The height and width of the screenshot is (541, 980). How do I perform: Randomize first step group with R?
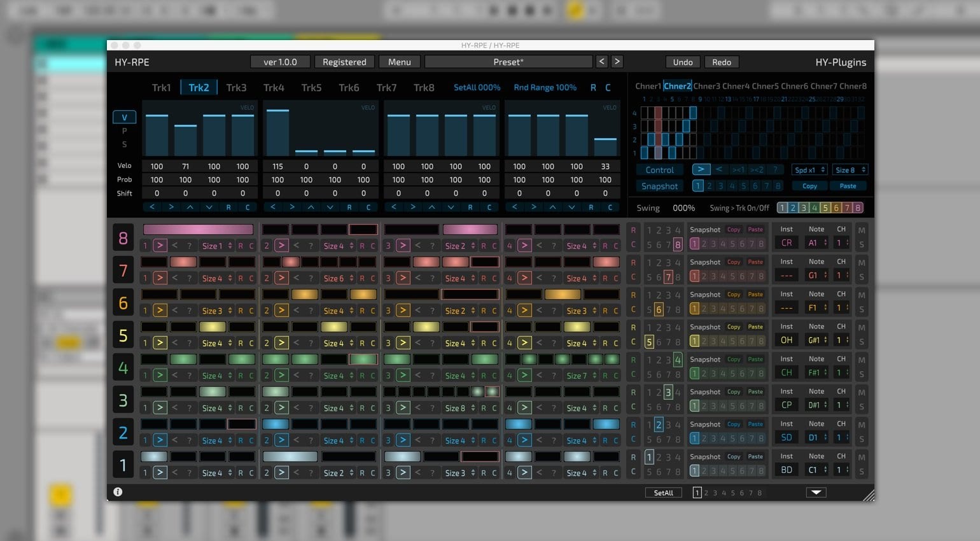coord(228,207)
